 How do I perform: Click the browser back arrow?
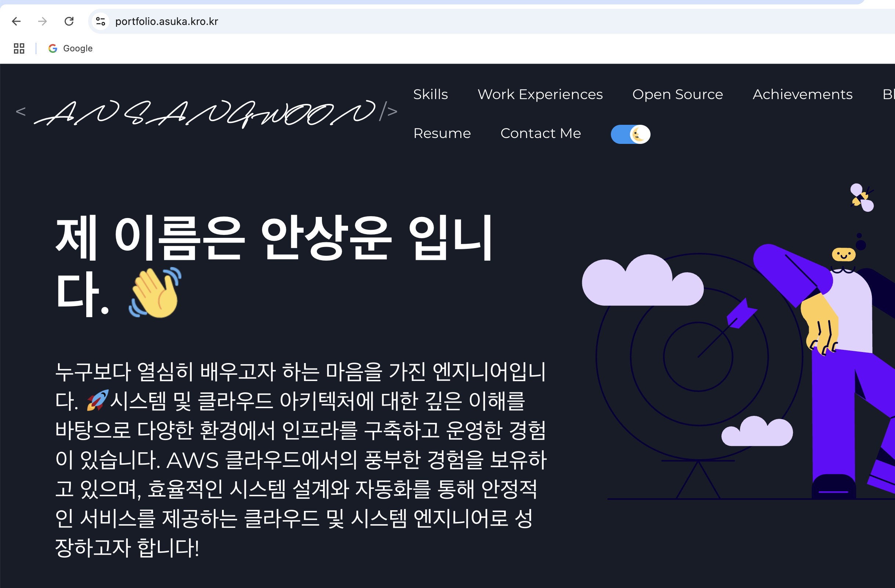click(16, 21)
